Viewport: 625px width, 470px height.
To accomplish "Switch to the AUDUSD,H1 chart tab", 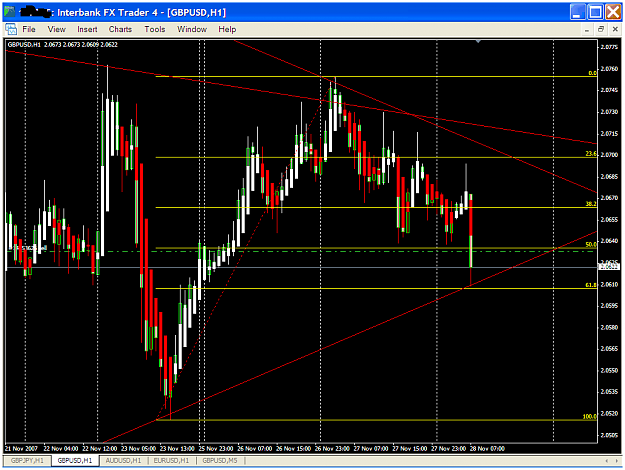I will 123,460.
